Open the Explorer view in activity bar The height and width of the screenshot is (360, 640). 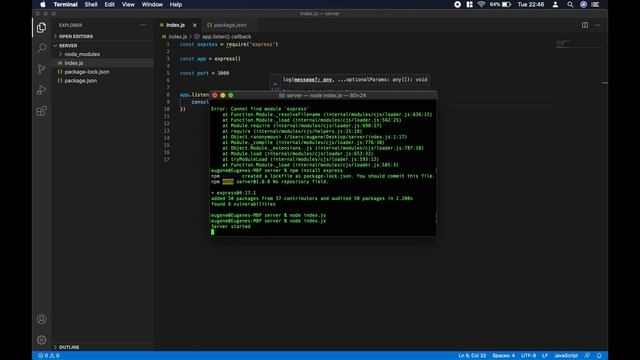41,27
